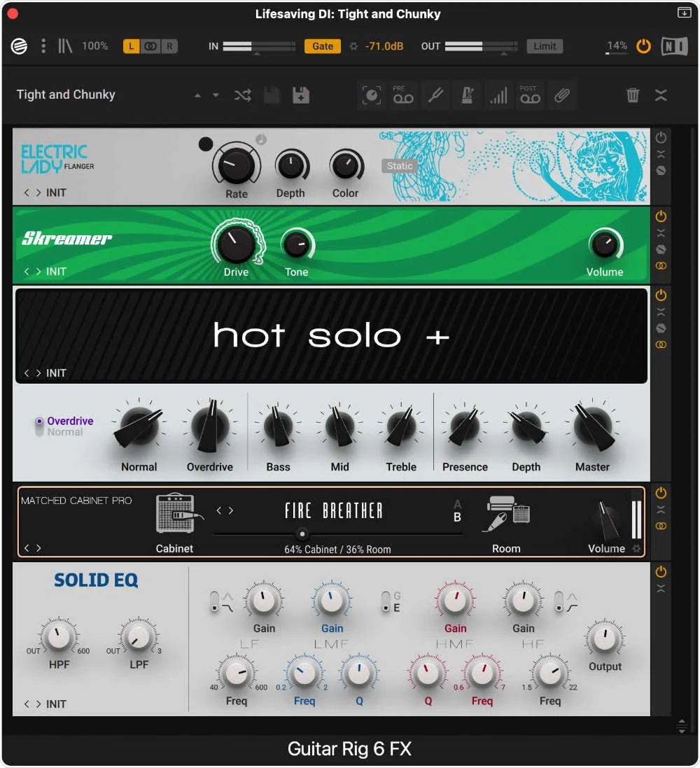Select the R input channel
The height and width of the screenshot is (768, 700).
click(x=169, y=46)
